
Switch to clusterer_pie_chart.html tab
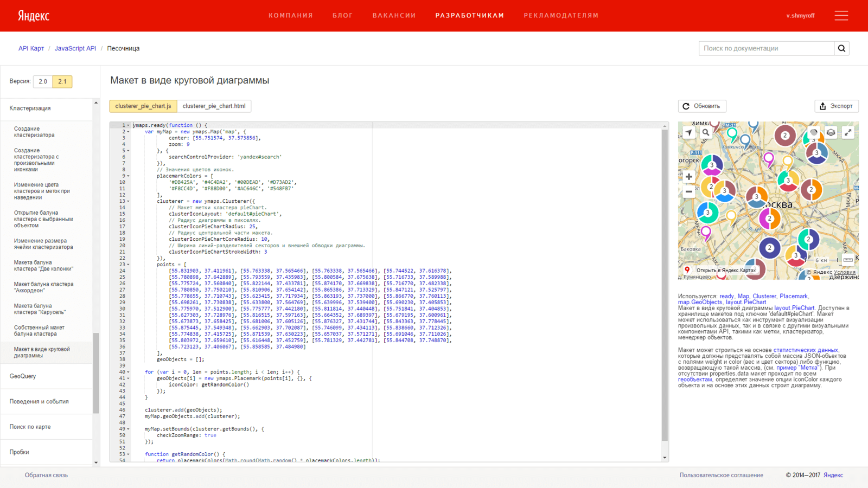pyautogui.click(x=214, y=106)
